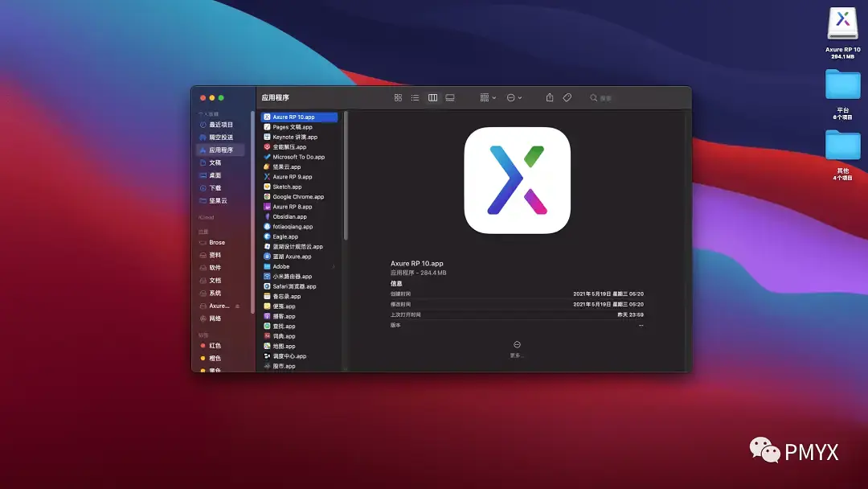
Task: Open 下载 from the sidebar
Action: [216, 187]
